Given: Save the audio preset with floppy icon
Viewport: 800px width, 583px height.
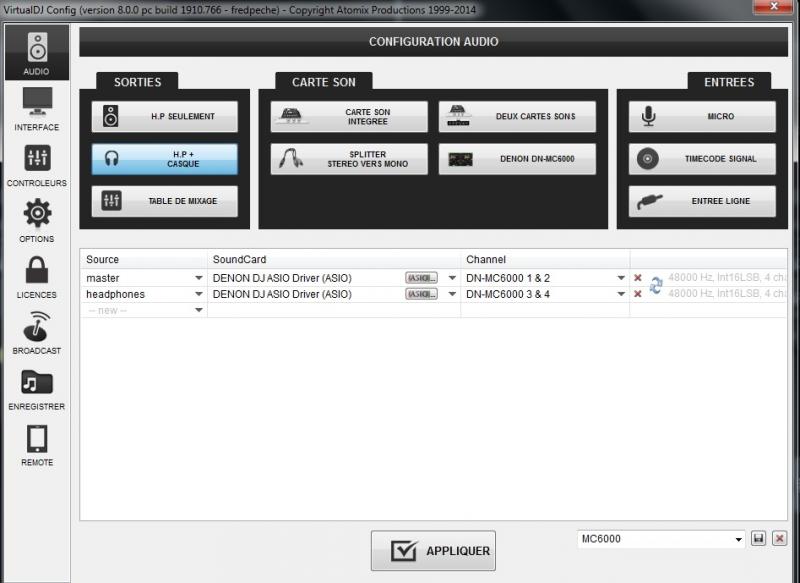Looking at the screenshot, I should [x=758, y=539].
